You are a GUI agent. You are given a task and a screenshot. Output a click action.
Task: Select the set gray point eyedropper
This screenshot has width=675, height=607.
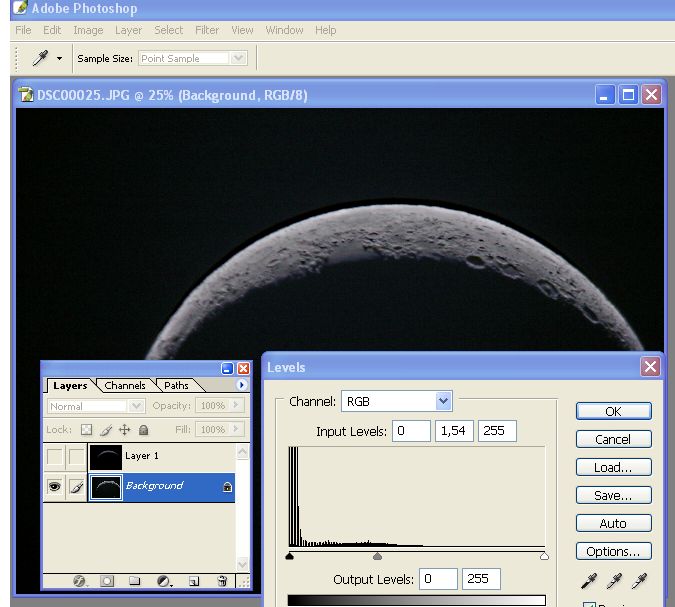pyautogui.click(x=614, y=581)
